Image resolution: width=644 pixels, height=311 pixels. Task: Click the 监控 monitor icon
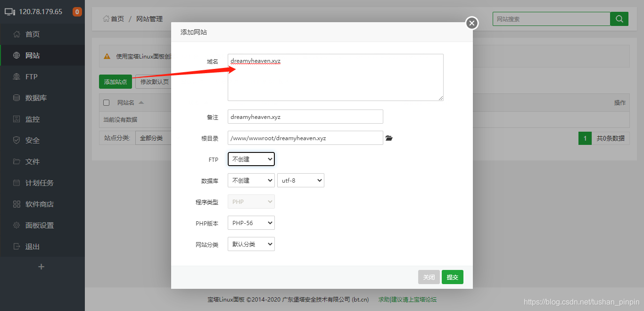pos(17,119)
